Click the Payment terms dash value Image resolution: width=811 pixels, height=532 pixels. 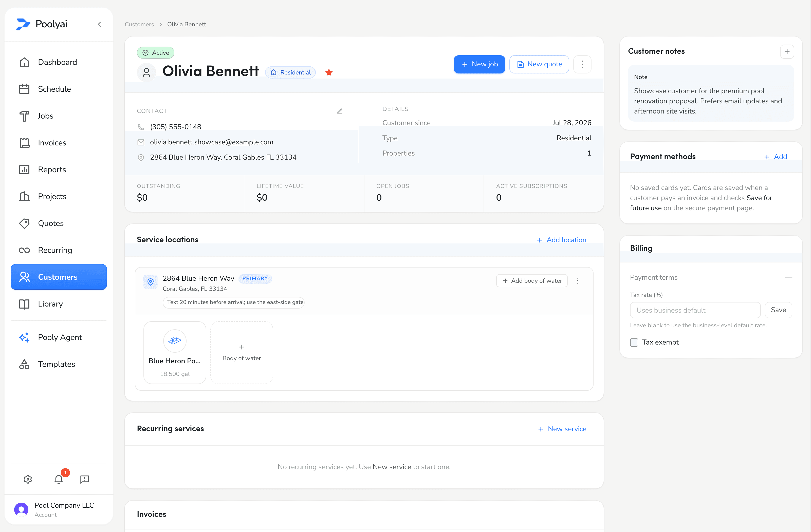click(x=788, y=278)
